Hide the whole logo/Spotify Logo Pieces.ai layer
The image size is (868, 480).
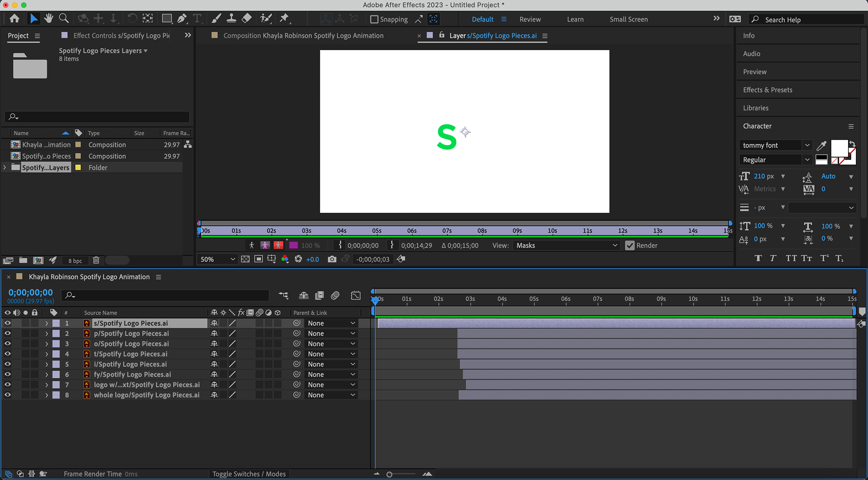click(7, 395)
